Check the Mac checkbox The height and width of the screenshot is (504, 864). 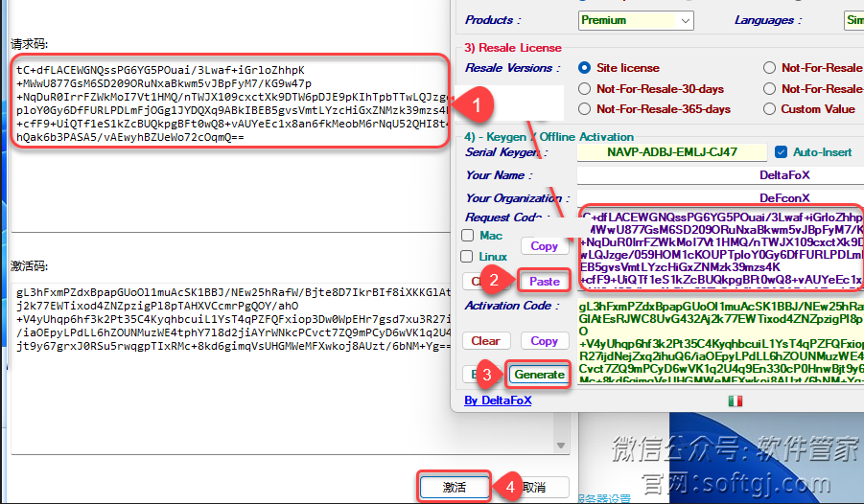point(468,236)
